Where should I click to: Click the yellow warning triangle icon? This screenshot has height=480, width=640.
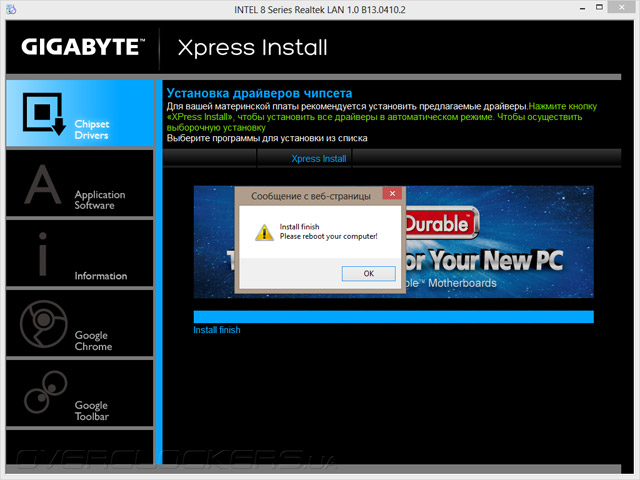[x=264, y=233]
